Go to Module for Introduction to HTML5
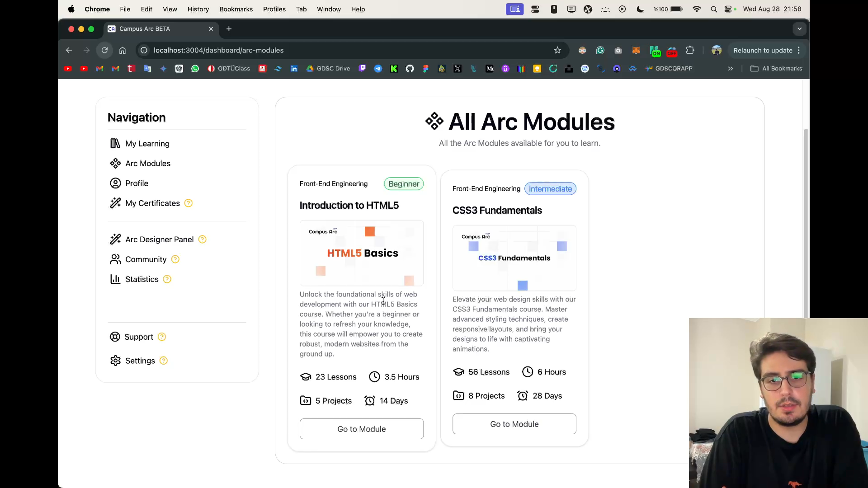Screen dimensions: 868x488 (361, 429)
